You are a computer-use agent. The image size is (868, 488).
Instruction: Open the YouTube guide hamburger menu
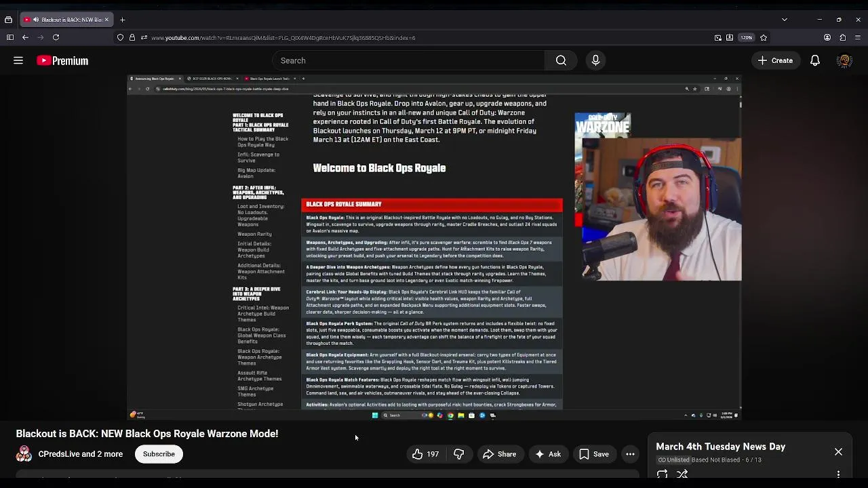18,60
